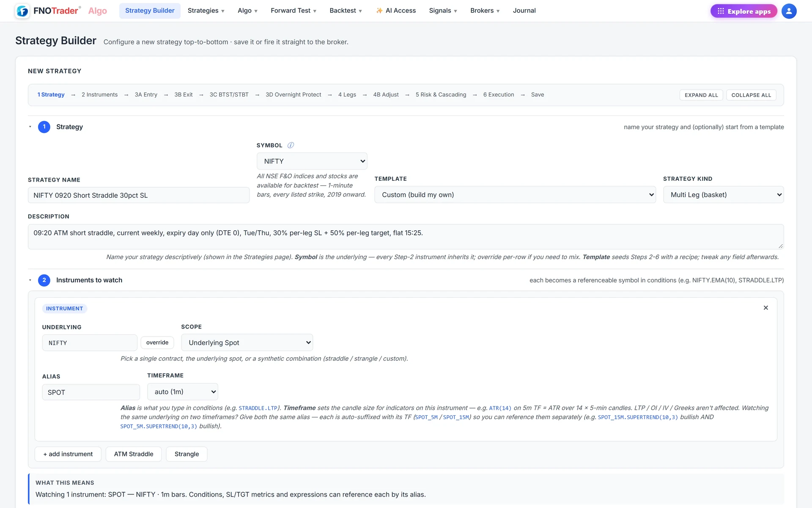Screen dimensions: 812x508
Task: Jump to 5 Risk & Cascading step
Action: coord(441,95)
